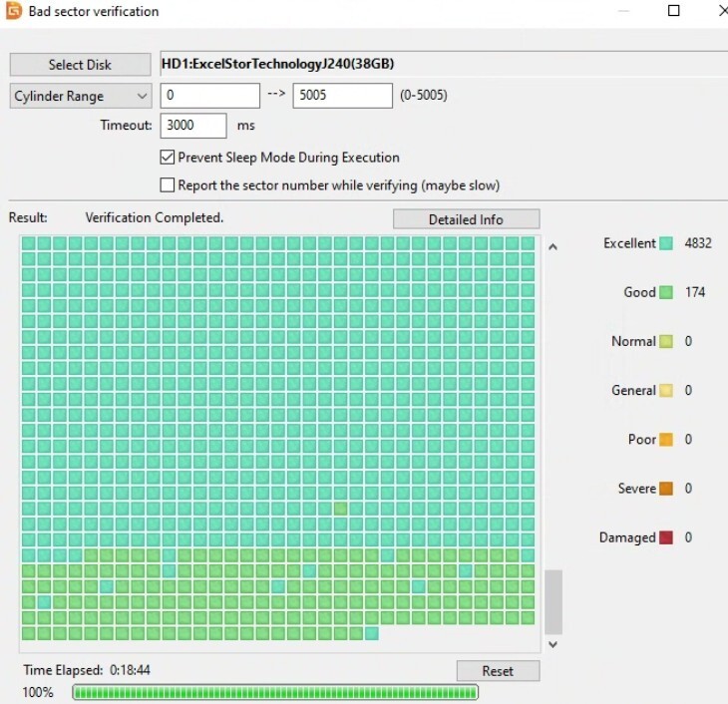Open Detailed Info
This screenshot has width=728, height=704.
466,219
